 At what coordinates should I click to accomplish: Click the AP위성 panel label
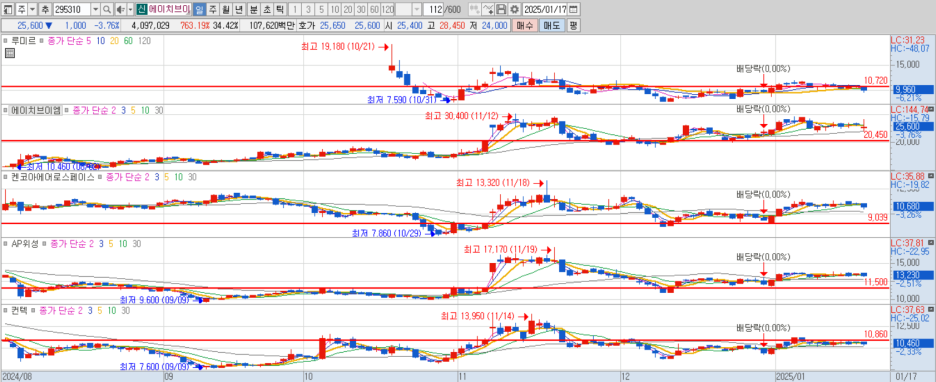(x=25, y=244)
